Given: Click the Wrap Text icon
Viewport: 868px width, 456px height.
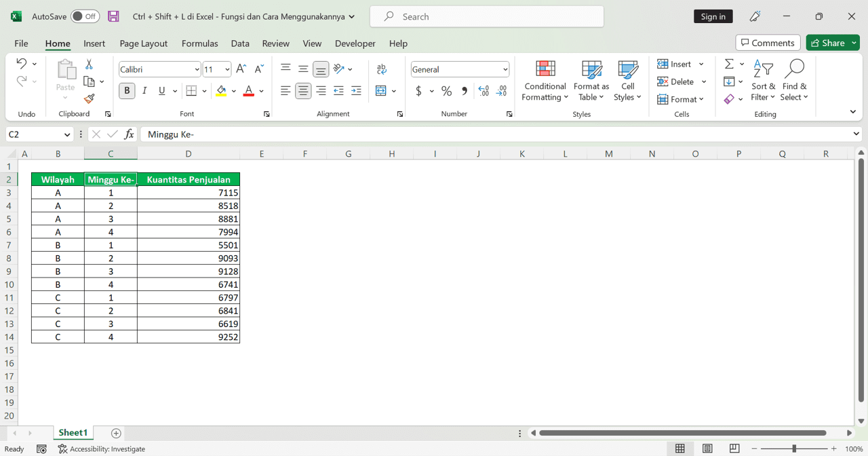Looking at the screenshot, I should (x=381, y=69).
